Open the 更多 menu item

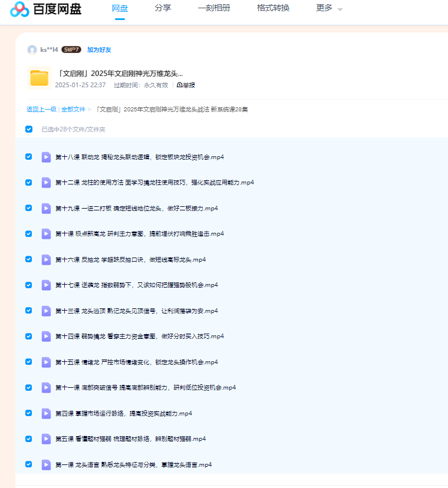pyautogui.click(x=324, y=8)
